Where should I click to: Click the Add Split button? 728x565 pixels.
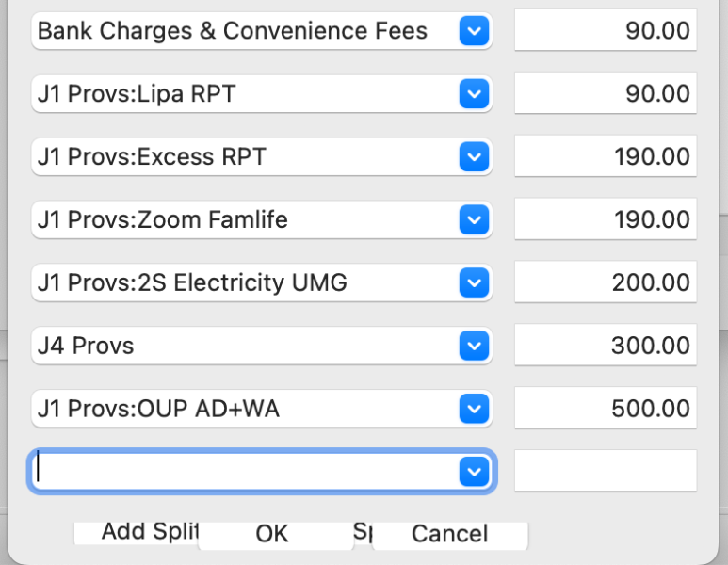(136, 532)
